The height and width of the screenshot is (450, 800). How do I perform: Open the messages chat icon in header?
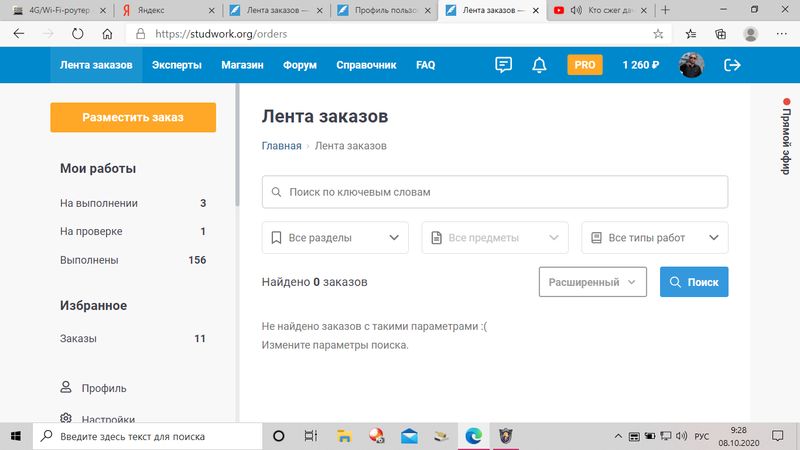(x=504, y=65)
